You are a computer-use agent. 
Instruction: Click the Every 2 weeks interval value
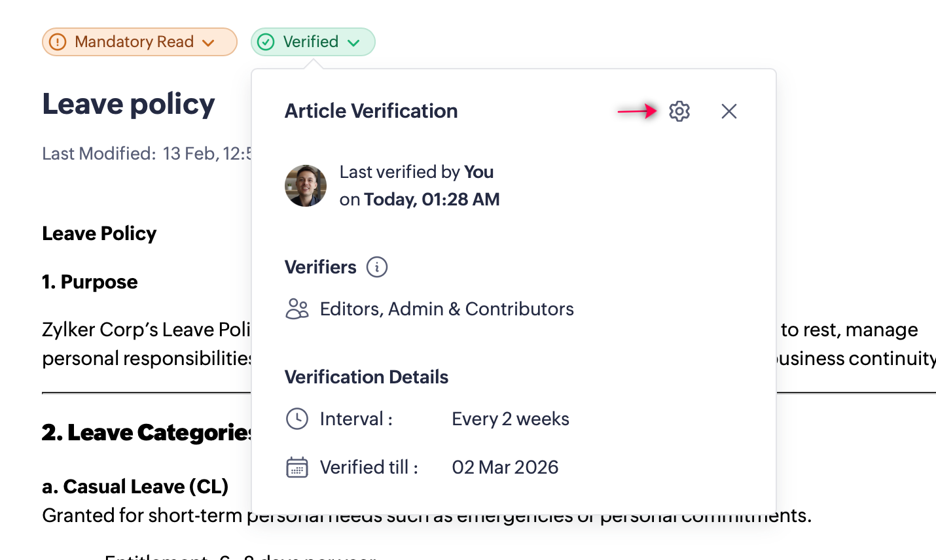pyautogui.click(x=511, y=419)
